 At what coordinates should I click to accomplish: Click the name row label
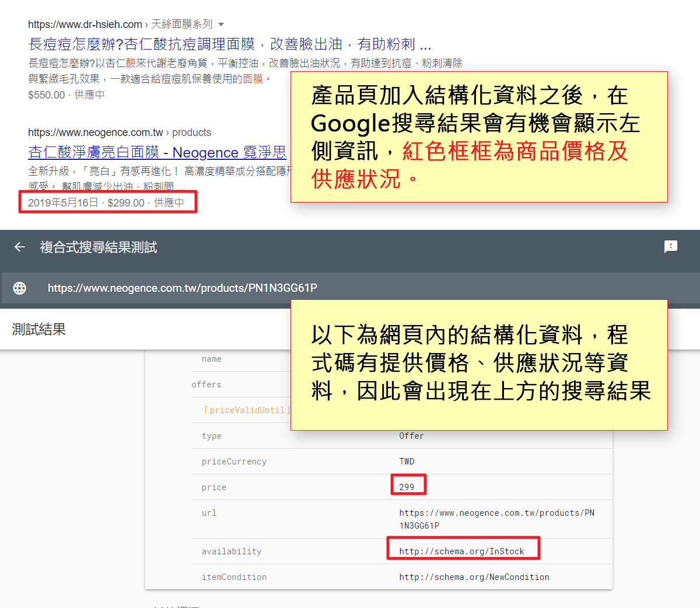click(212, 359)
